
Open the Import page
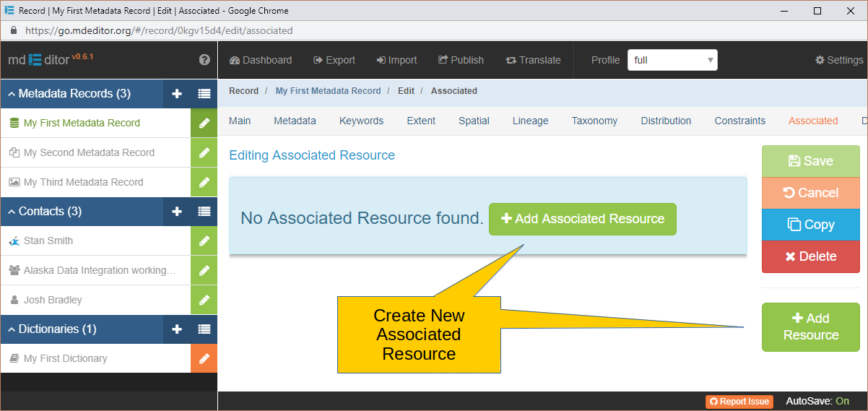pyautogui.click(x=397, y=60)
